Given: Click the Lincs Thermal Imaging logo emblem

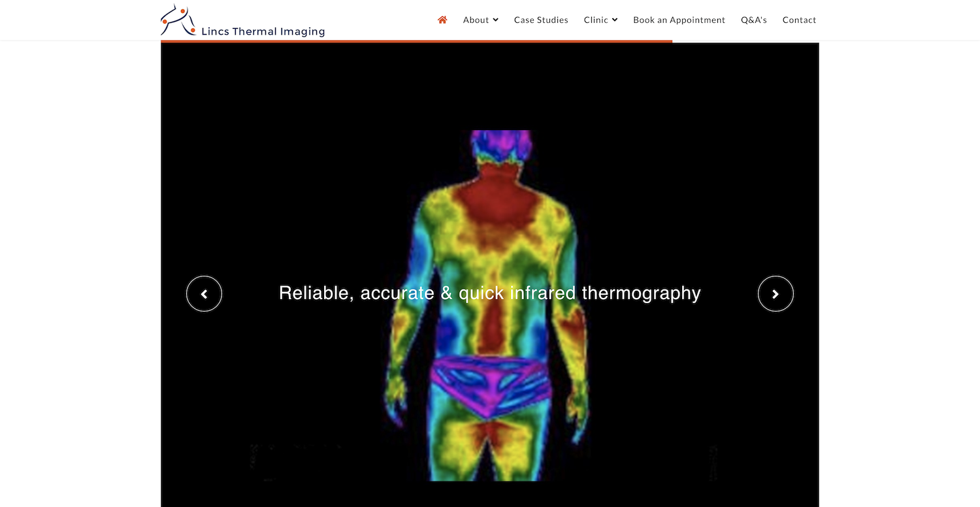Looking at the screenshot, I should coord(178,20).
